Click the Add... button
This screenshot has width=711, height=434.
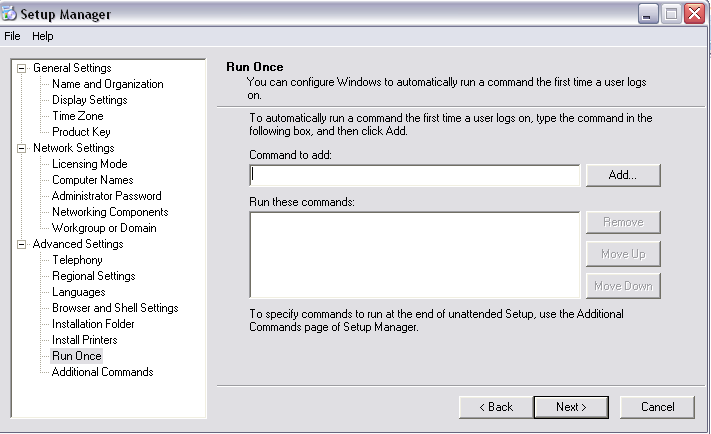(623, 175)
